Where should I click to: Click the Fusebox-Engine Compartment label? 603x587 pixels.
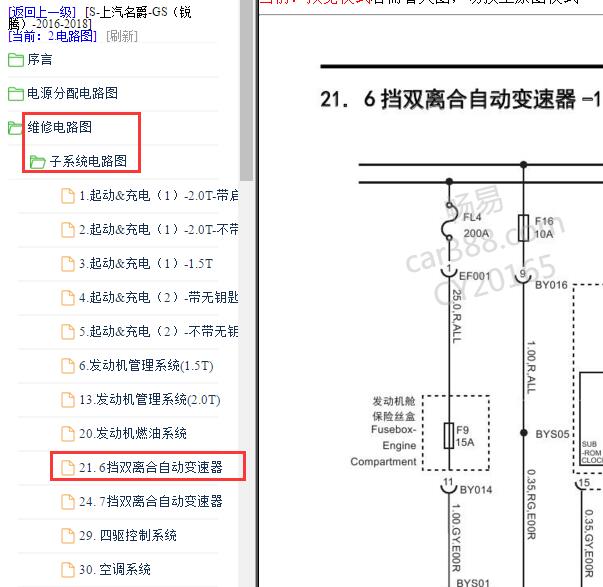384,445
